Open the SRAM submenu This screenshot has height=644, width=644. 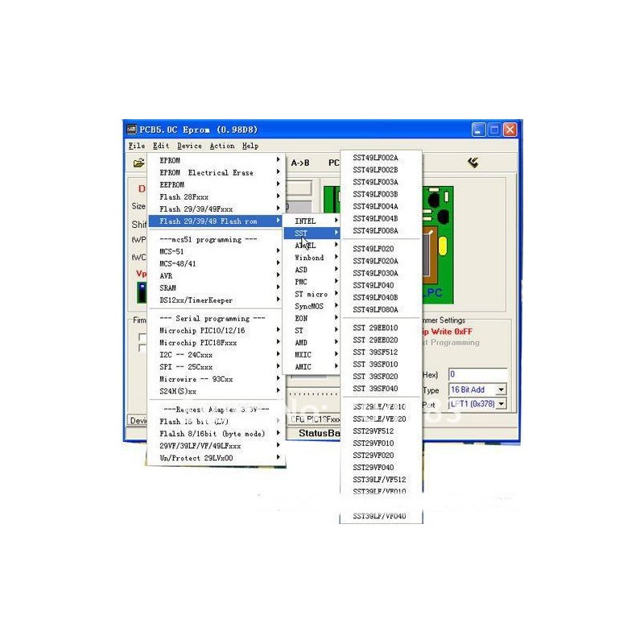216,288
